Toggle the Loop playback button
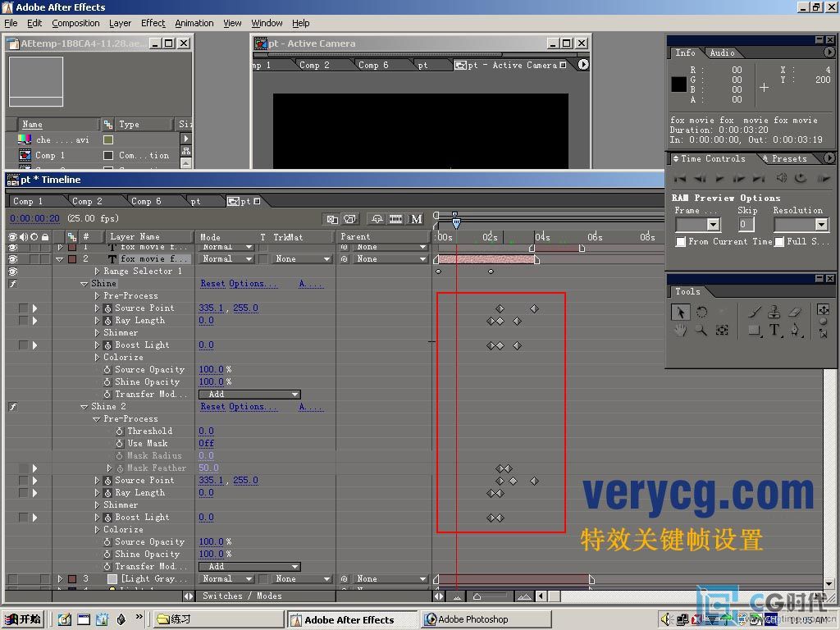 pyautogui.click(x=801, y=178)
